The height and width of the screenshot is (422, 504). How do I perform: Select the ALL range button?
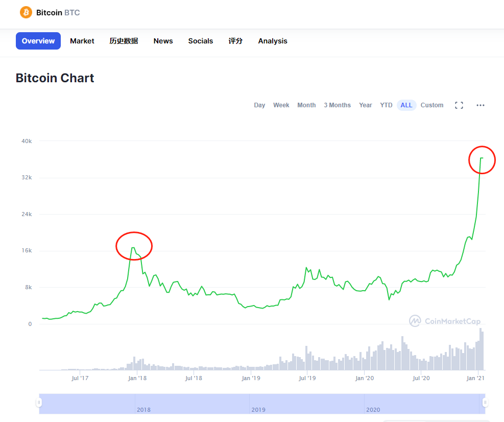tap(406, 105)
